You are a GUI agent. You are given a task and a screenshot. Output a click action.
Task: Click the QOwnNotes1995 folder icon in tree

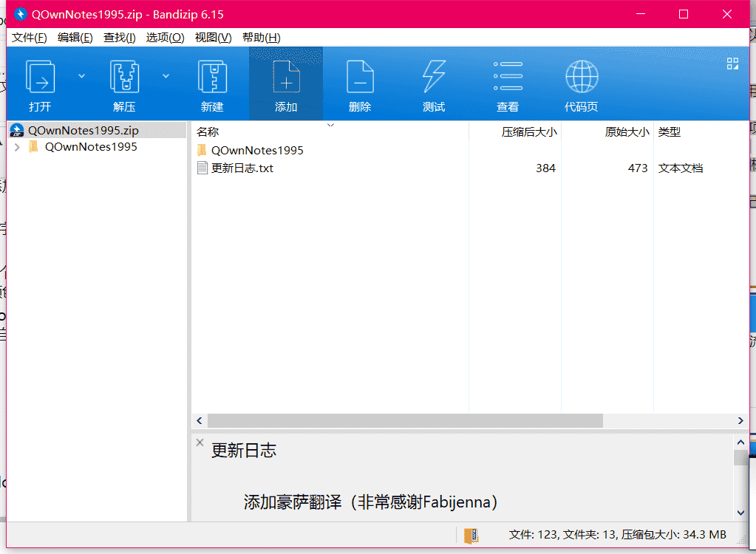coord(33,147)
